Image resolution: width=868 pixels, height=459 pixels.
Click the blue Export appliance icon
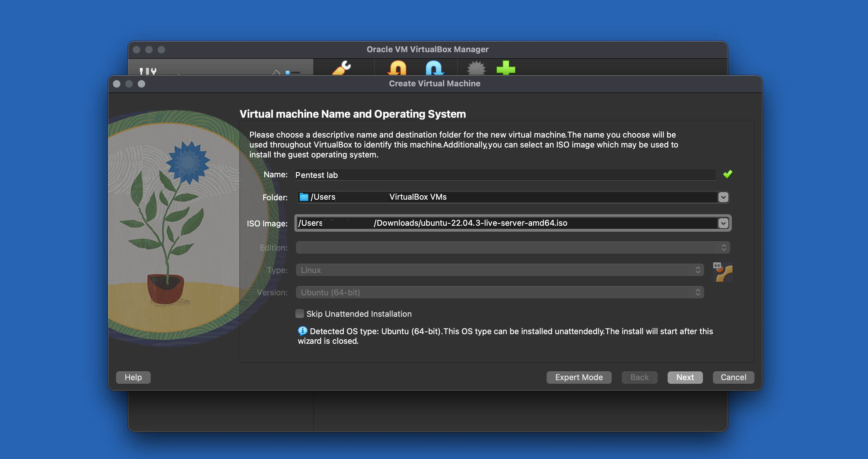[434, 68]
